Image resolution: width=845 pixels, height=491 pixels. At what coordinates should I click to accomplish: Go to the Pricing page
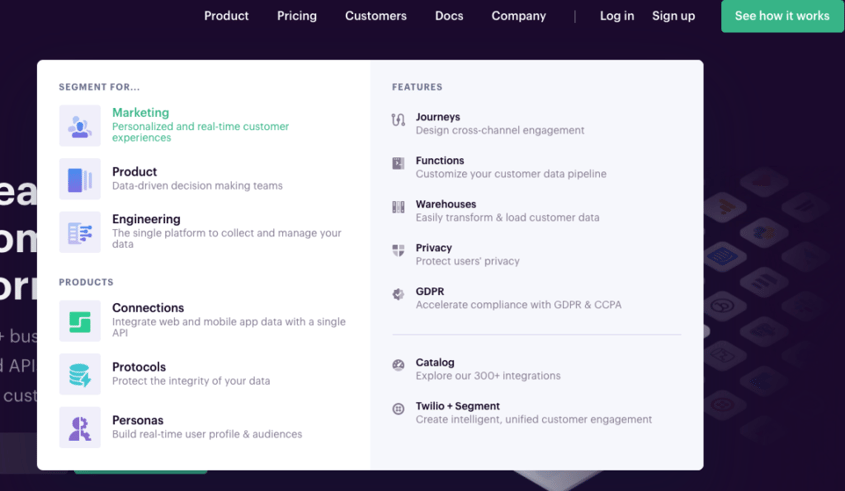click(x=297, y=16)
